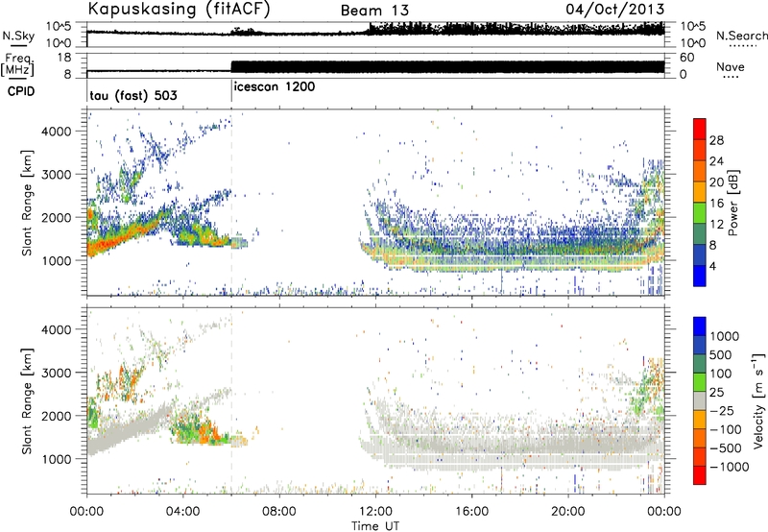Image resolution: width=768 pixels, height=532 pixels.
Task: Select the Beam 13 label
Action: (x=374, y=11)
